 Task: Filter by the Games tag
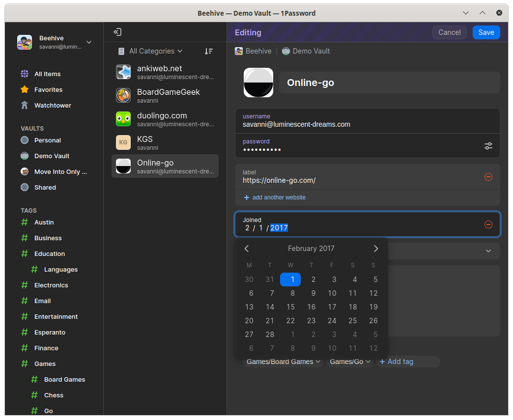[45, 364]
